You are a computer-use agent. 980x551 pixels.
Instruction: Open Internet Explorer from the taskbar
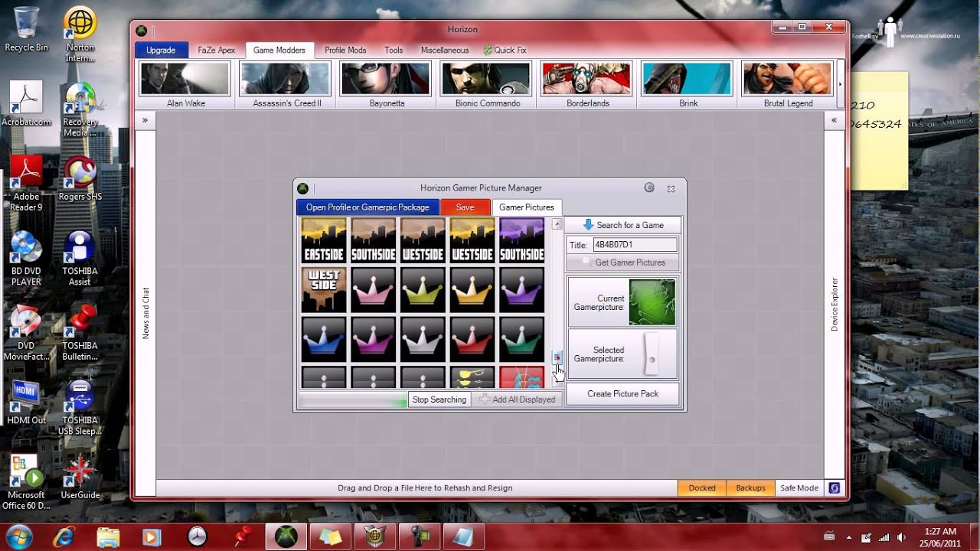click(x=65, y=536)
